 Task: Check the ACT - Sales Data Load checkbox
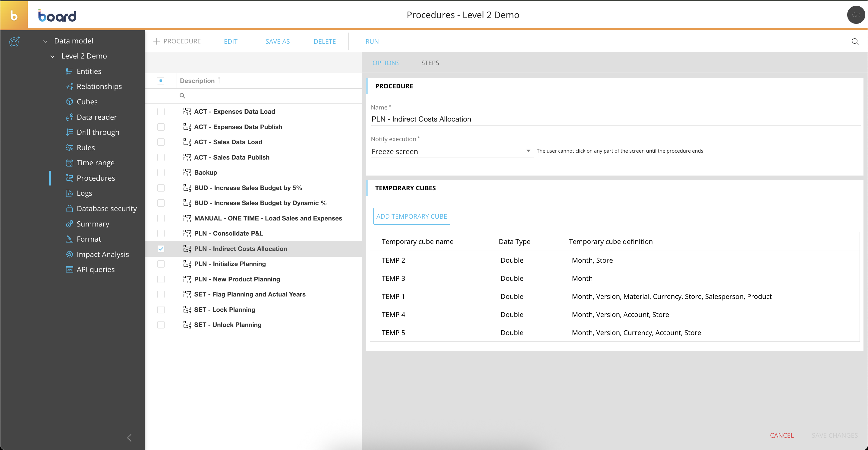click(x=161, y=142)
